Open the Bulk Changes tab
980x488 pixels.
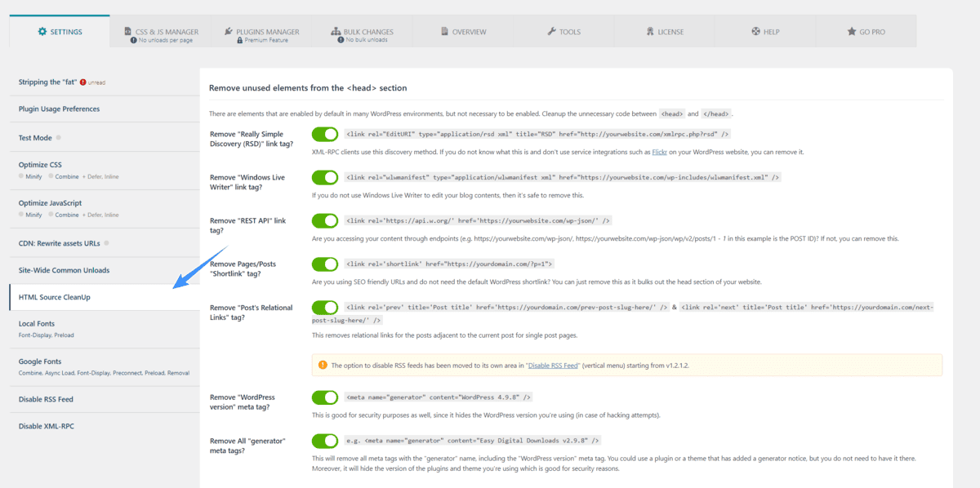tap(362, 32)
